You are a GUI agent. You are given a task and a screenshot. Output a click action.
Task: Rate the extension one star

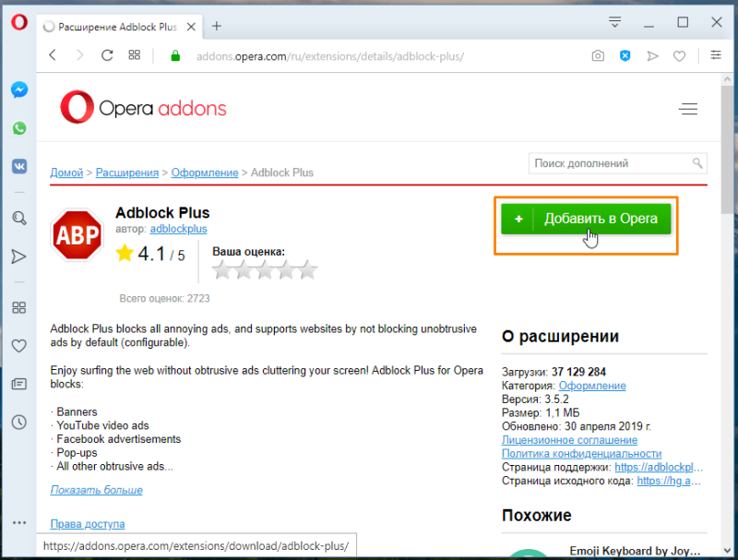pos(222,269)
